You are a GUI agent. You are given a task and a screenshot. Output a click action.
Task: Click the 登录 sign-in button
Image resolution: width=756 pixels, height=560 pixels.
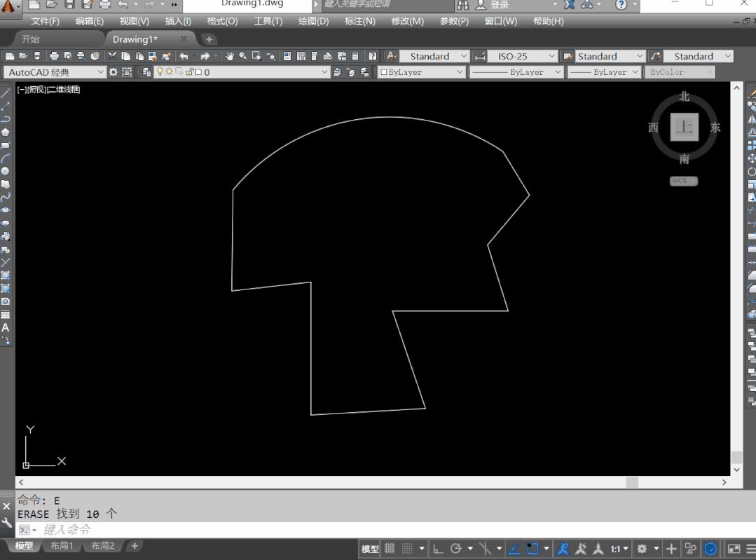coord(500,5)
